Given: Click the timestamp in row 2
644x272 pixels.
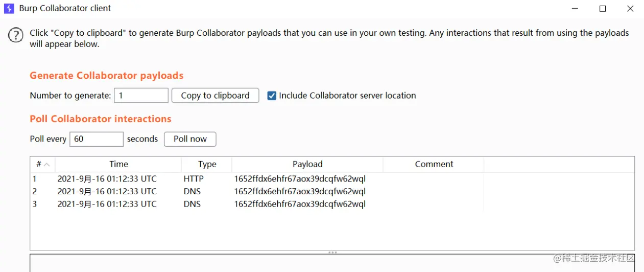Looking at the screenshot, I should 107,192.
